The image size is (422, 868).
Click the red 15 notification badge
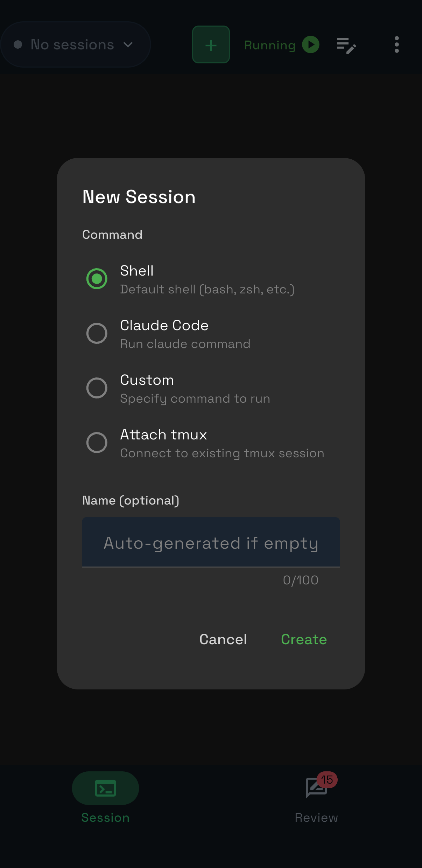coord(327,780)
